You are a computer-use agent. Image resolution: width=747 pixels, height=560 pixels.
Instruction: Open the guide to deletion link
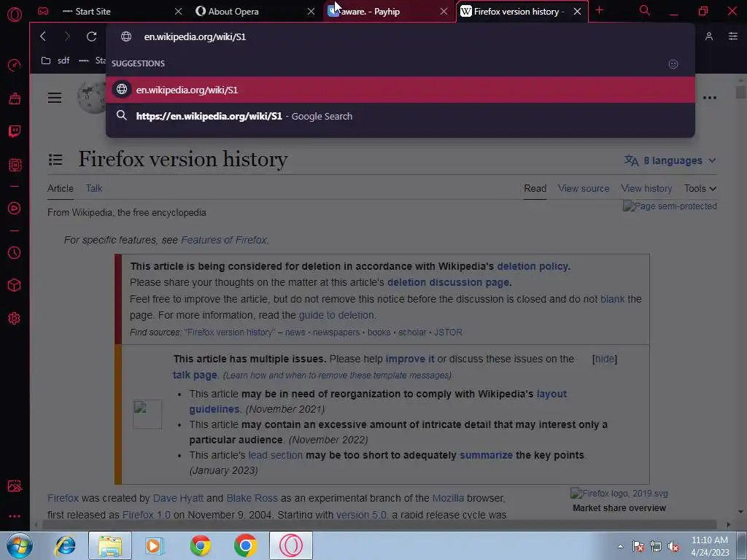click(x=336, y=315)
